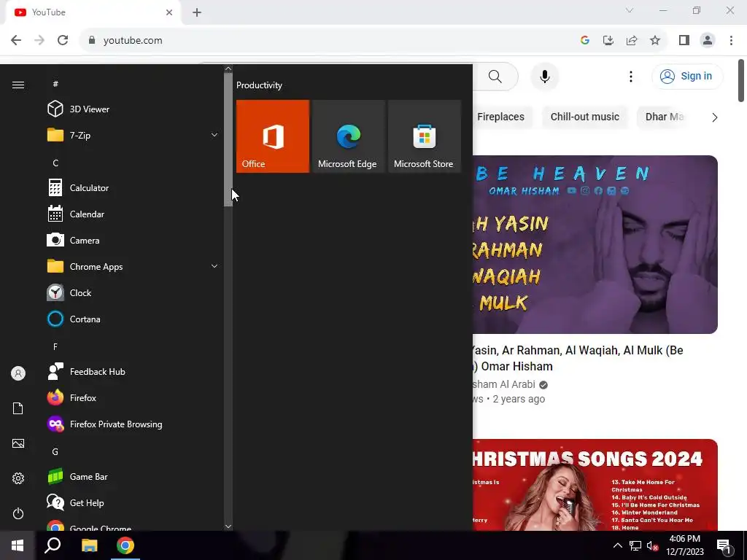Click the F letter group header
Viewport: 747px width, 560px height.
(55, 346)
